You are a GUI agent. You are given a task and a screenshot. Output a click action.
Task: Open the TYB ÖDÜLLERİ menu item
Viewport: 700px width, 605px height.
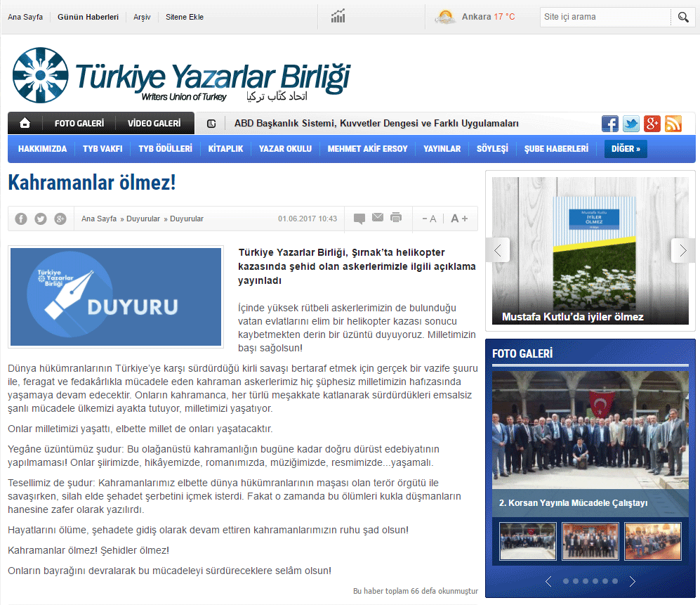click(x=165, y=149)
